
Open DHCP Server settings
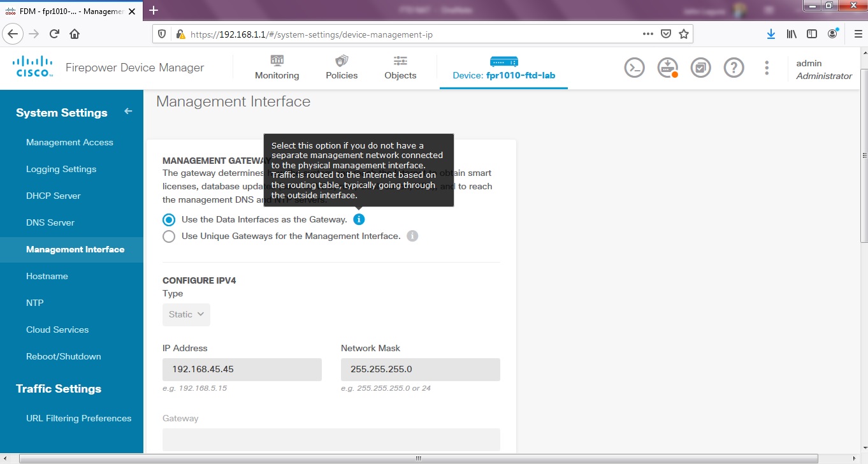[54, 196]
